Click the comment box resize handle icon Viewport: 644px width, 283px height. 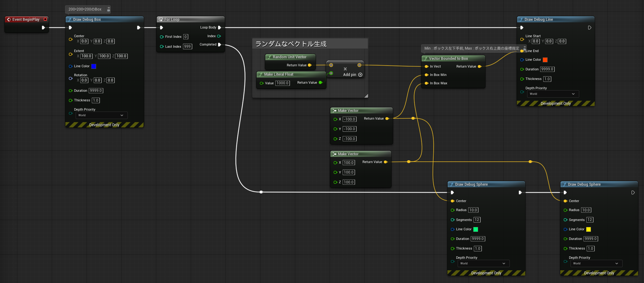click(x=366, y=96)
